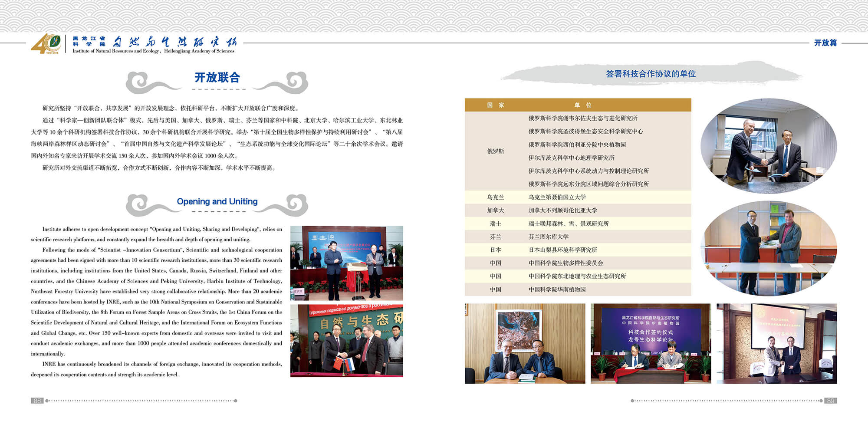Open the handshake photo with red banner
Image resolution: width=868 pixels, height=434 pixels.
click(776, 344)
